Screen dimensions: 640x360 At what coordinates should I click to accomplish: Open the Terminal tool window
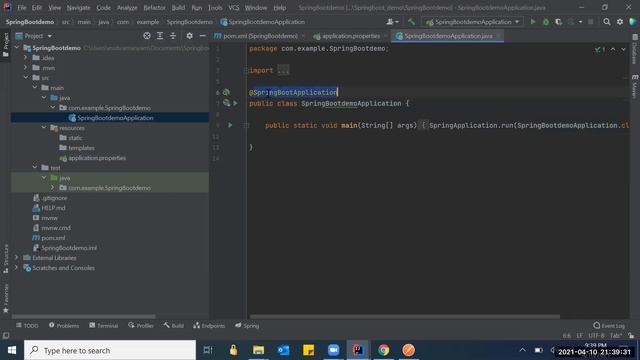click(104, 325)
